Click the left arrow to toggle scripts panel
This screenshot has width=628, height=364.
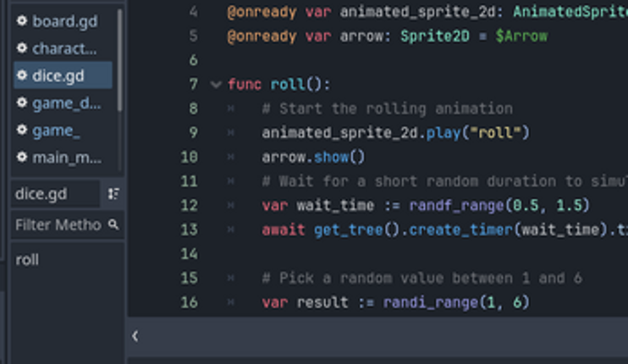point(135,336)
